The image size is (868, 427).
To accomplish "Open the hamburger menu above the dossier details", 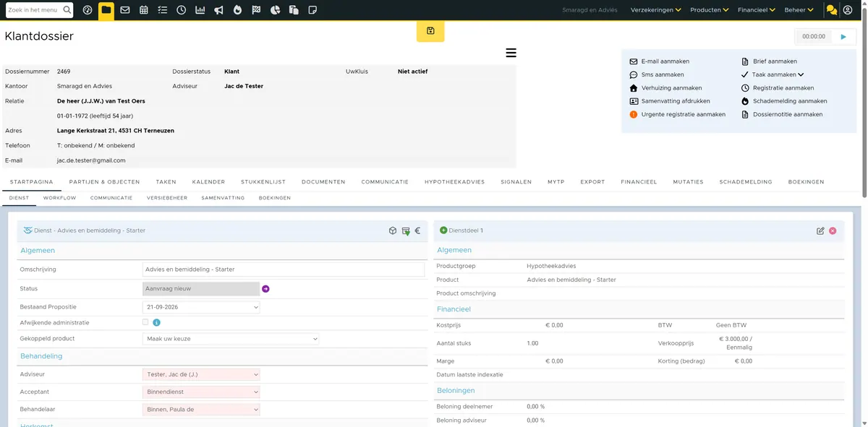I will (511, 53).
